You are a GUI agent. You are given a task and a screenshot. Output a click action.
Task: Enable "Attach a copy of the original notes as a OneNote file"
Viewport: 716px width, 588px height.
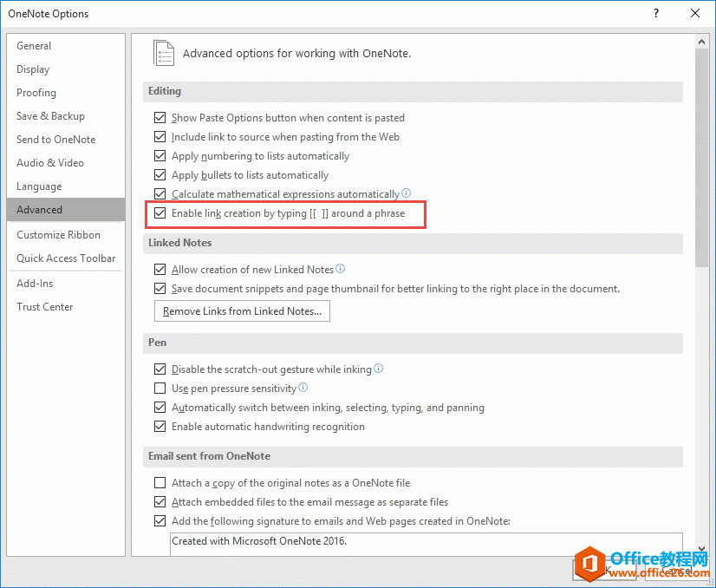pyautogui.click(x=160, y=483)
